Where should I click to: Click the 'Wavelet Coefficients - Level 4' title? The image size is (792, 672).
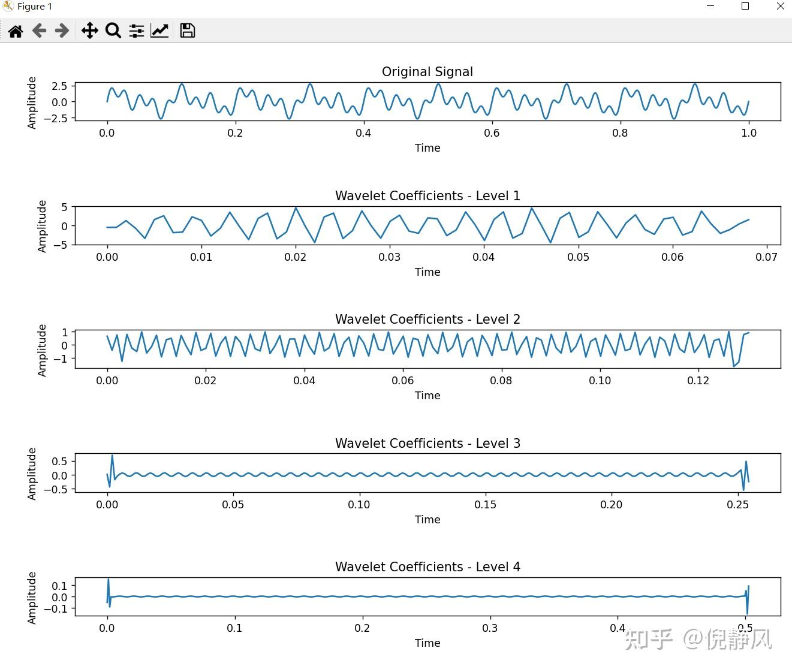[427, 567]
